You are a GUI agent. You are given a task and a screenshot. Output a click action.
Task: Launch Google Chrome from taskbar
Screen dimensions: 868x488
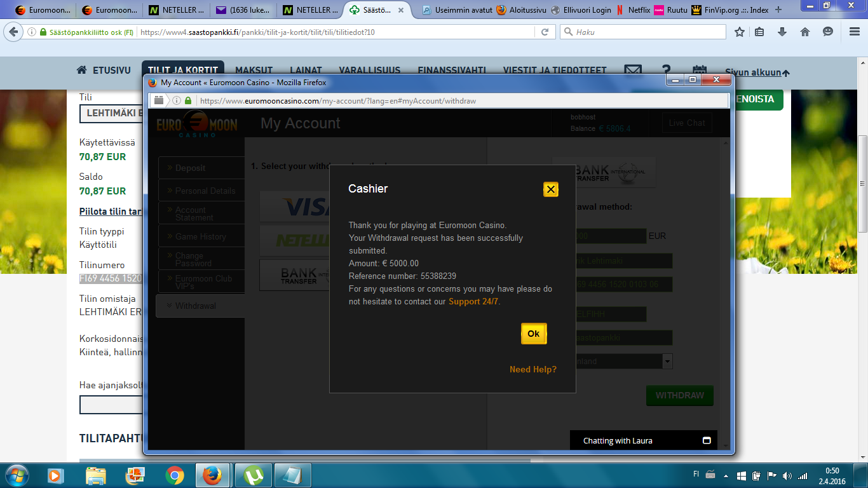175,475
